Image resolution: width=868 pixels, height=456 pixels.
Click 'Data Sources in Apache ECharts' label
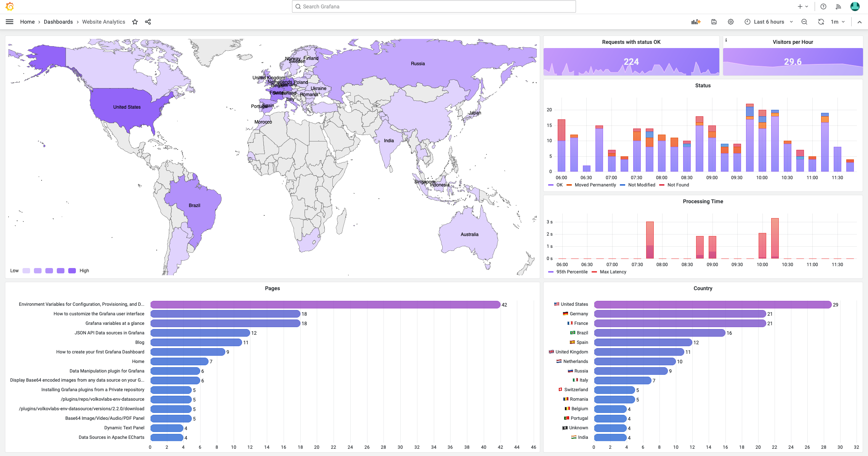pyautogui.click(x=111, y=437)
